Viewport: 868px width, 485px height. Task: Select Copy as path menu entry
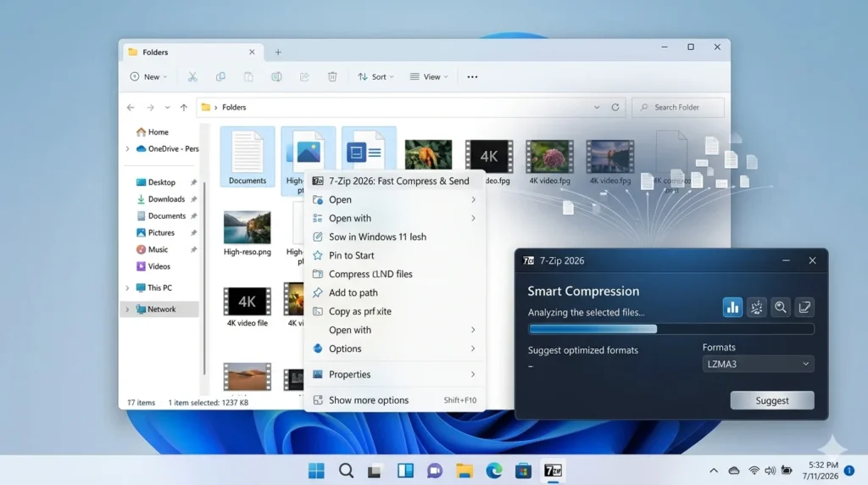(395, 311)
